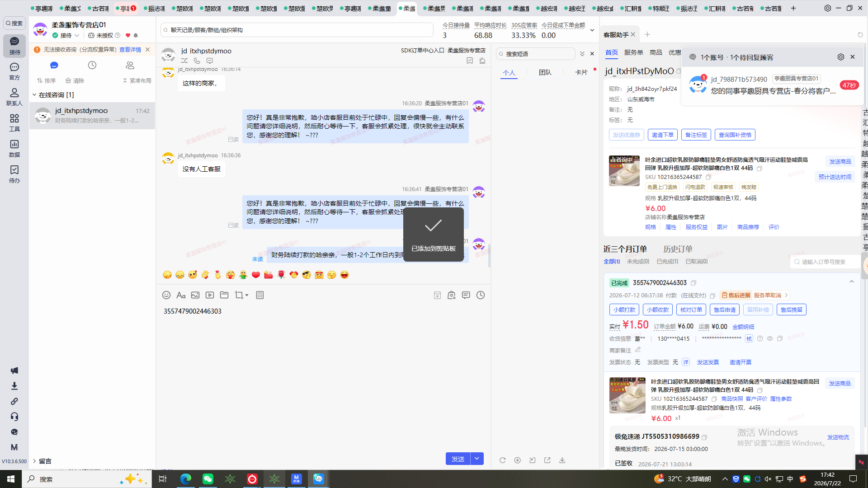Copy order number 3557479002446303 via copy icon
Image resolution: width=868 pixels, height=488 pixels.
coord(693,283)
